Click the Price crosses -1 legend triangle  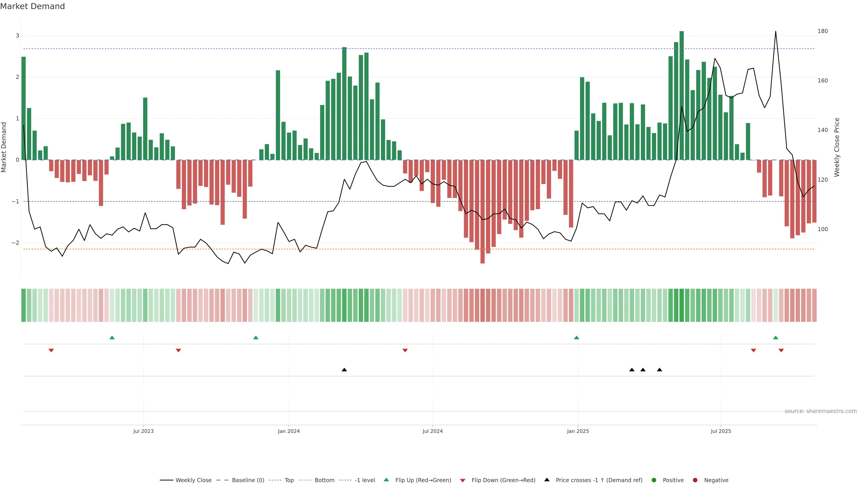pyautogui.click(x=547, y=480)
